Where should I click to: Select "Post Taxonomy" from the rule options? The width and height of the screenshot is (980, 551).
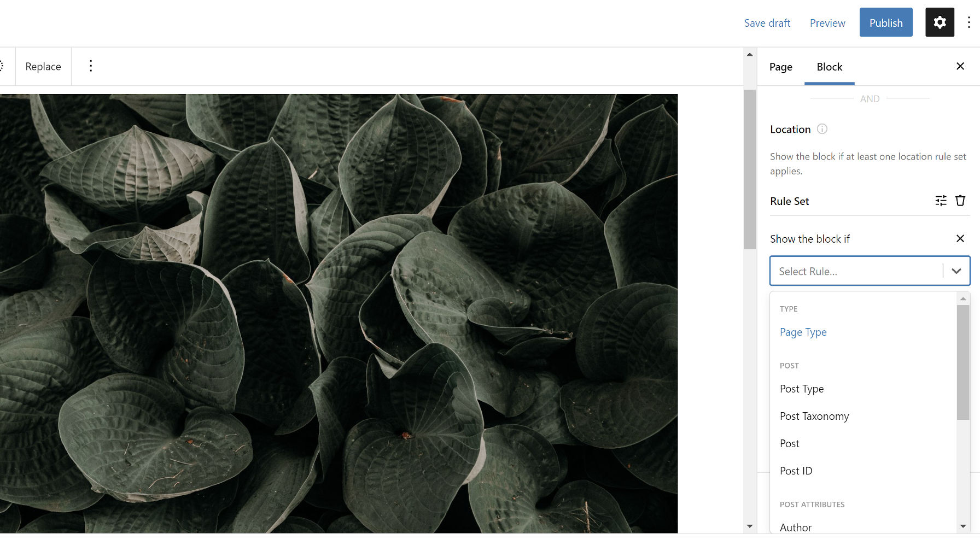[814, 416]
